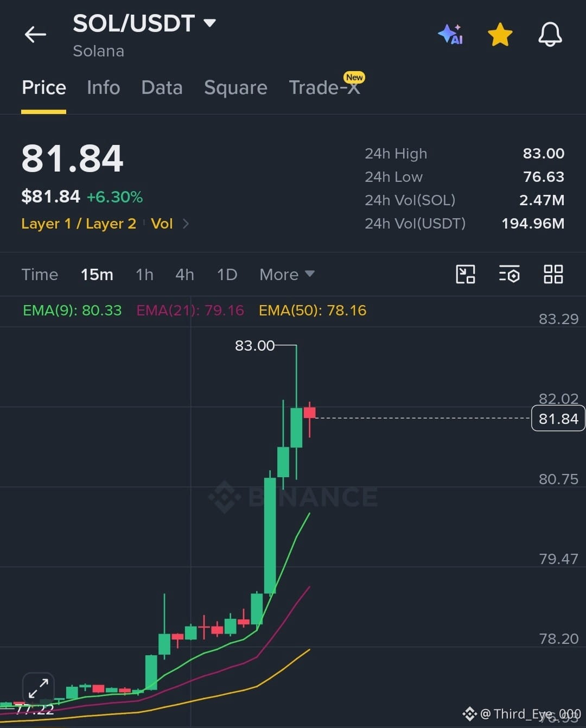Click the 83.29 axis price label
Viewport: 586px width, 728px height.
(x=558, y=319)
